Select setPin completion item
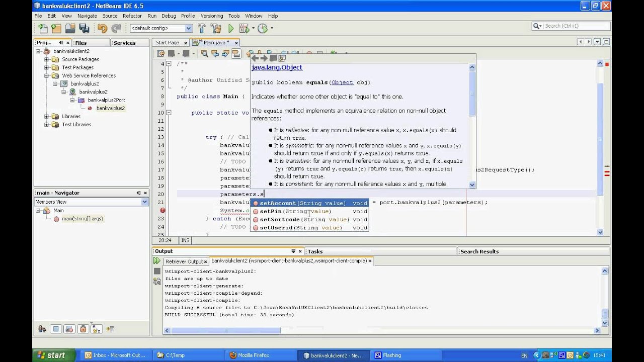 [x=309, y=211]
